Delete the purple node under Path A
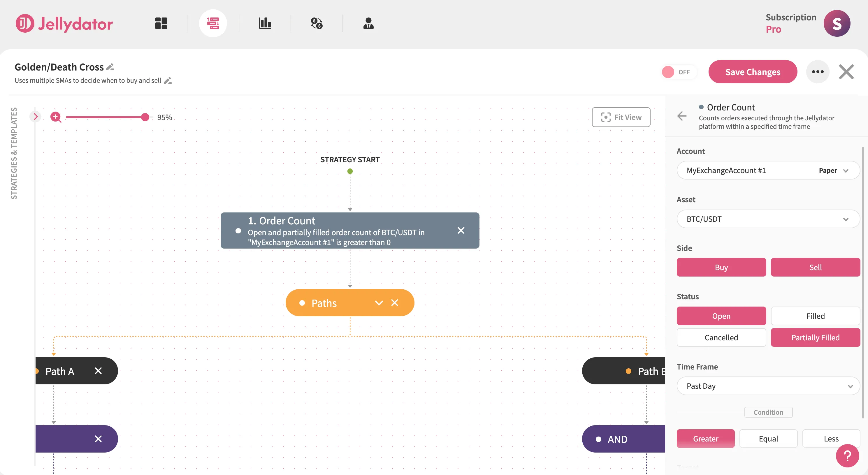868x475 pixels. tap(98, 439)
